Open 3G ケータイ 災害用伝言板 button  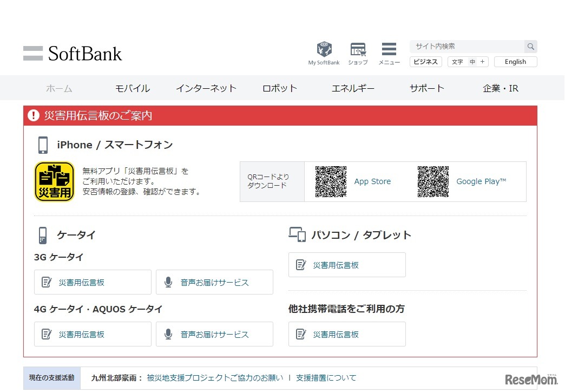coord(93,282)
